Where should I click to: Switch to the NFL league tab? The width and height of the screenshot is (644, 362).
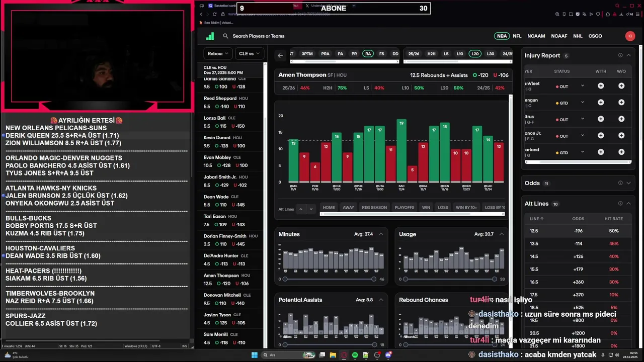pos(517,36)
